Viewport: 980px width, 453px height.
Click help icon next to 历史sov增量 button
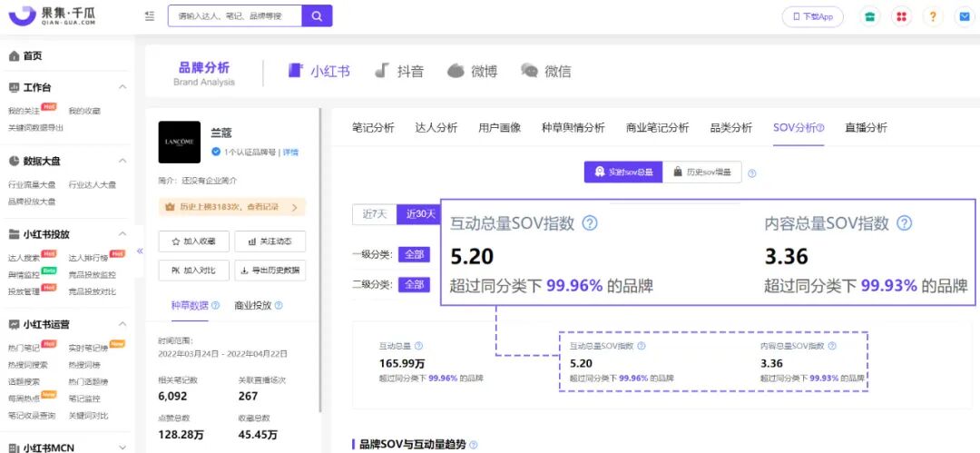[752, 173]
